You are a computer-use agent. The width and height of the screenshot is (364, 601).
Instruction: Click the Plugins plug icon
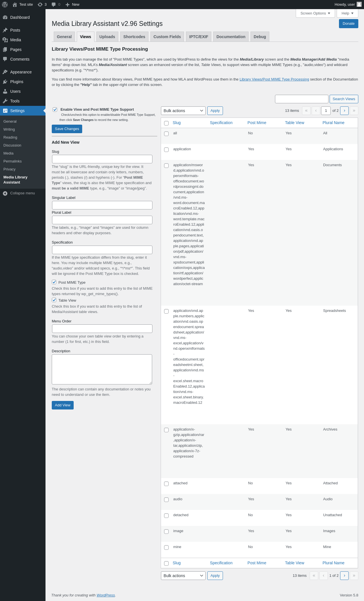point(5,82)
